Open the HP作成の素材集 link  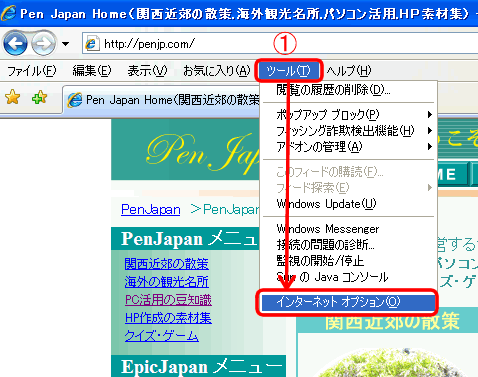coord(168,318)
